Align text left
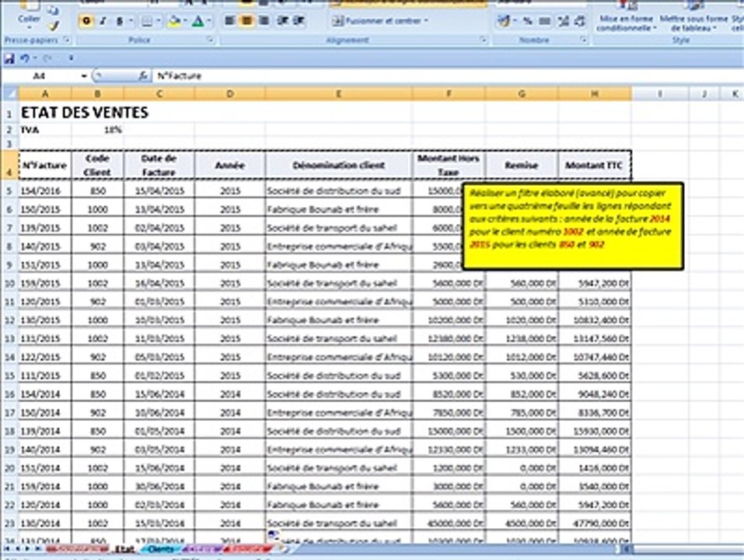This screenshot has height=560, width=744. (229, 21)
